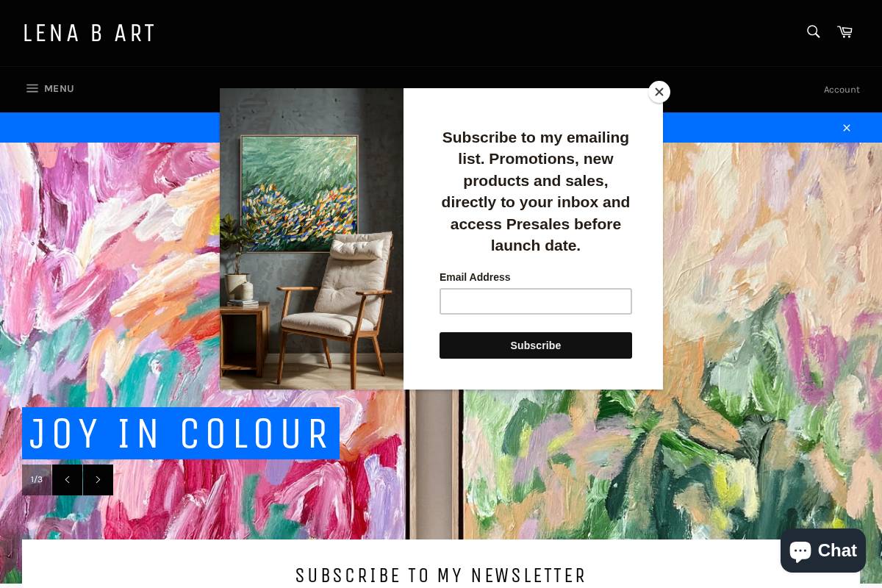Viewport: 882px width, 588px height.
Task: Select the JOY IN COLOUR slide title
Action: pos(181,433)
